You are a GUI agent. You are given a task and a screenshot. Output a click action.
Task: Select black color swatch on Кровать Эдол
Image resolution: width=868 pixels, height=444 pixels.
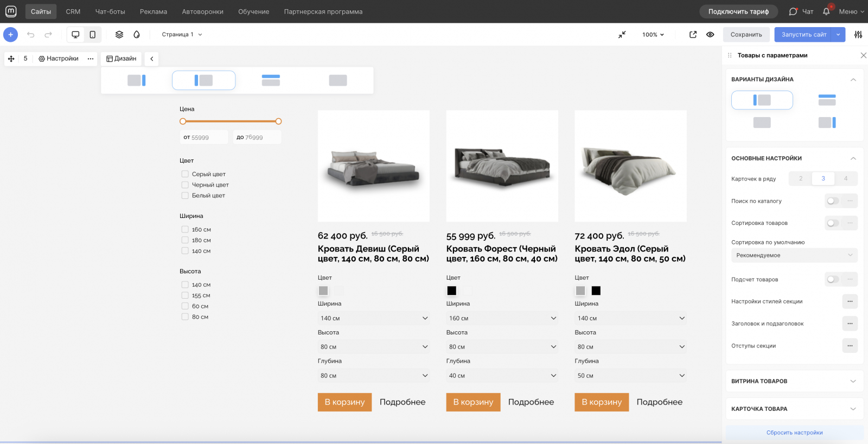596,291
